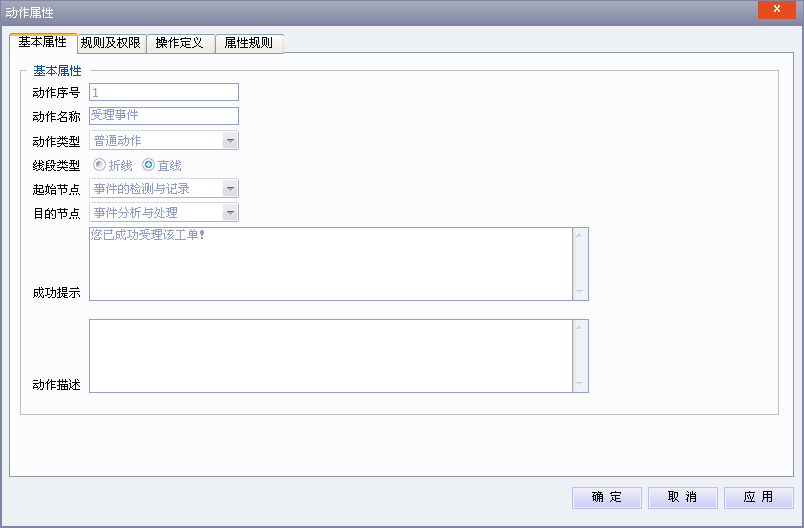
Task: Apply changes with the 应用 button
Action: [758, 498]
